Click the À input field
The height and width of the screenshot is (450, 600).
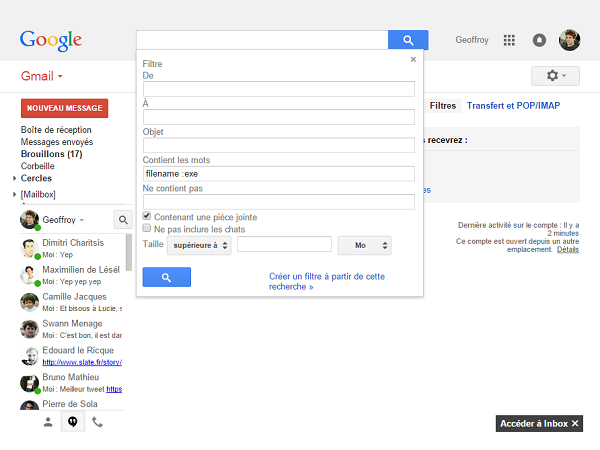pos(279,117)
